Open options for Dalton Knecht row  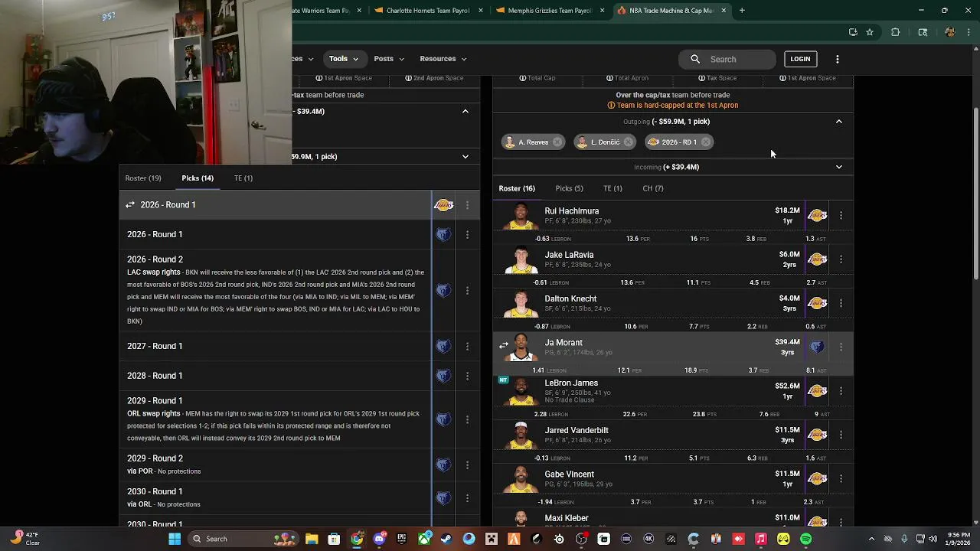(841, 303)
